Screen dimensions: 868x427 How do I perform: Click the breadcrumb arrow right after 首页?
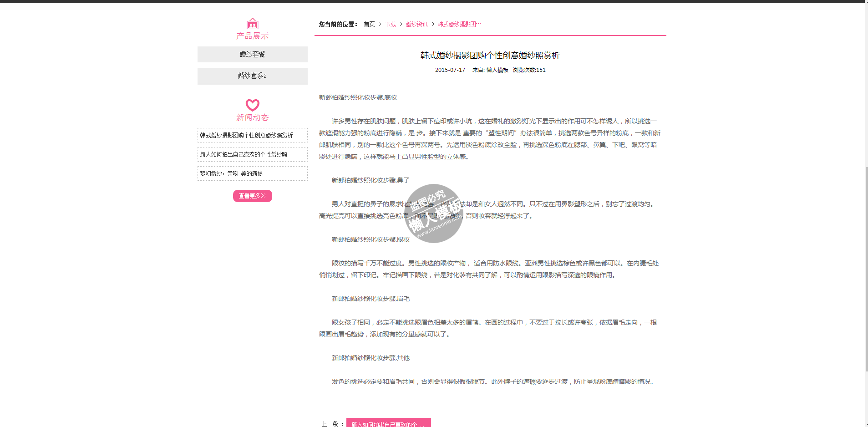coord(380,24)
